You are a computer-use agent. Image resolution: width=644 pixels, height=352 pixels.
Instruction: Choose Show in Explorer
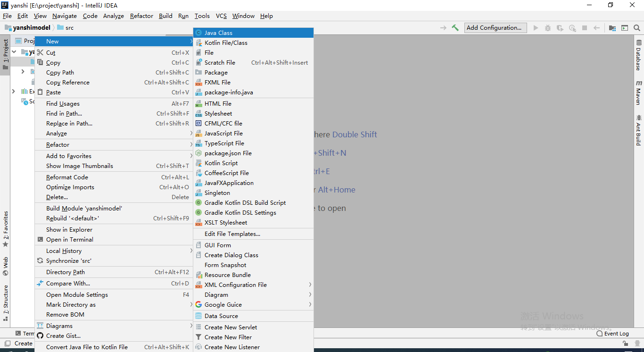coord(114,229)
